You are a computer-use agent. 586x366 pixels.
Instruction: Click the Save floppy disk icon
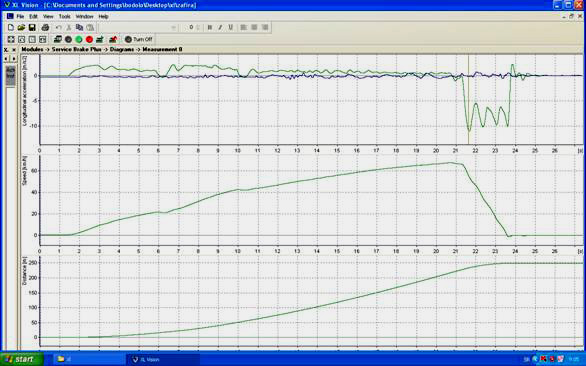(32, 27)
